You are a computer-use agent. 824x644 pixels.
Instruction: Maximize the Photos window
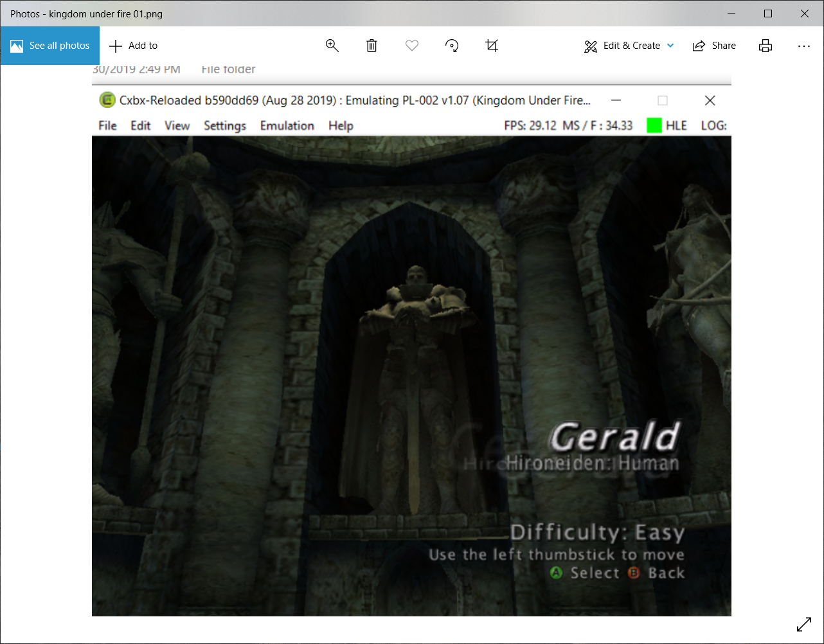coord(768,13)
